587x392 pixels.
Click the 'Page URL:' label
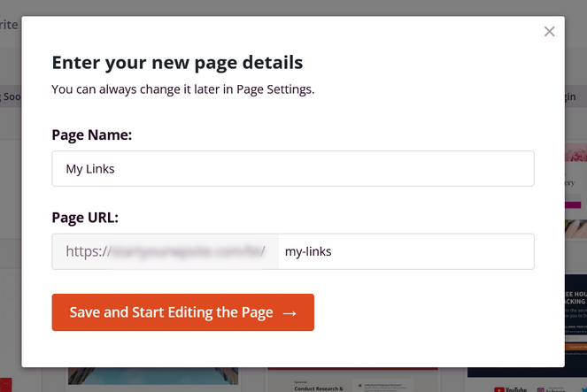(x=85, y=218)
